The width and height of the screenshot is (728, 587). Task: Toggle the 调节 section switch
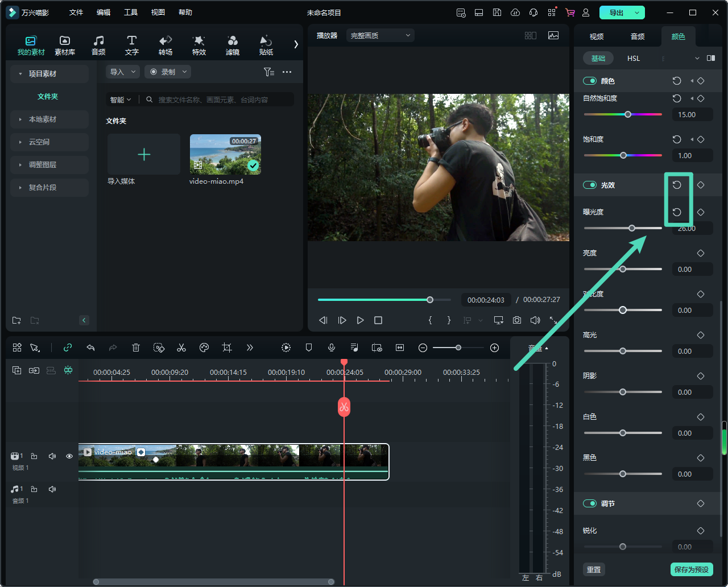point(590,504)
